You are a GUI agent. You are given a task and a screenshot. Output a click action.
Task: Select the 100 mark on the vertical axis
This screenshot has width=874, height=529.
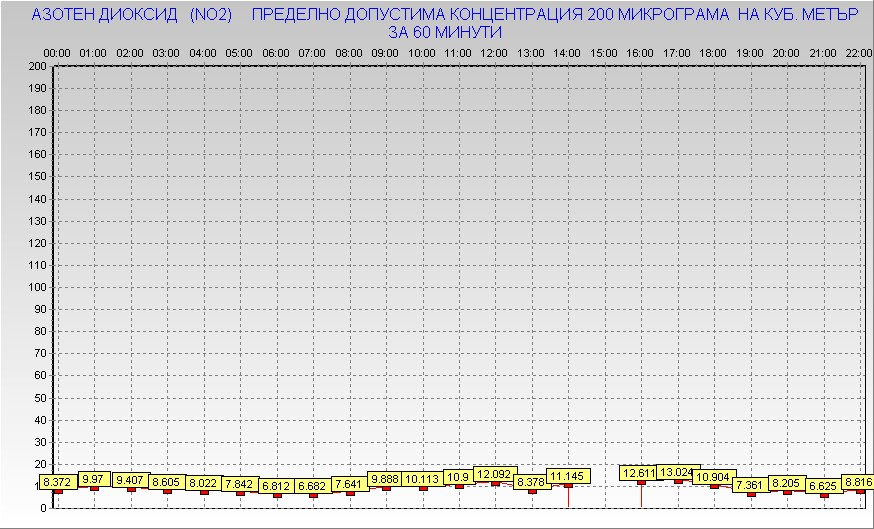pos(37,287)
